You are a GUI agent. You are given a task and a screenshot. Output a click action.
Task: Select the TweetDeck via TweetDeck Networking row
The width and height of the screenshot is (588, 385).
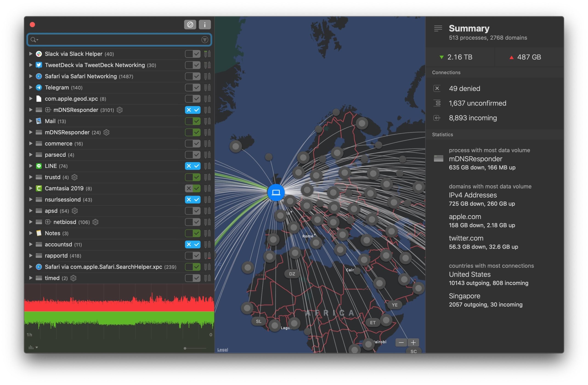[x=95, y=65]
